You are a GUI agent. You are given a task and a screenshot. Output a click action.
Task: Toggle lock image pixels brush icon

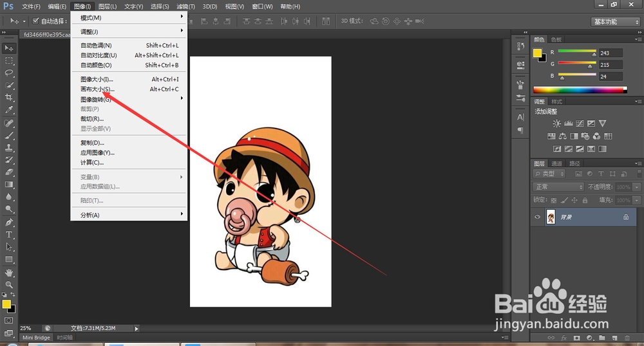click(564, 200)
